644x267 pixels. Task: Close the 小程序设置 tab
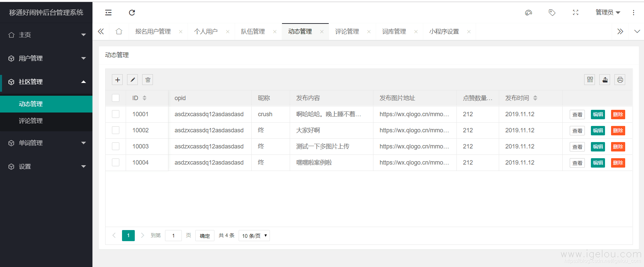point(469,32)
